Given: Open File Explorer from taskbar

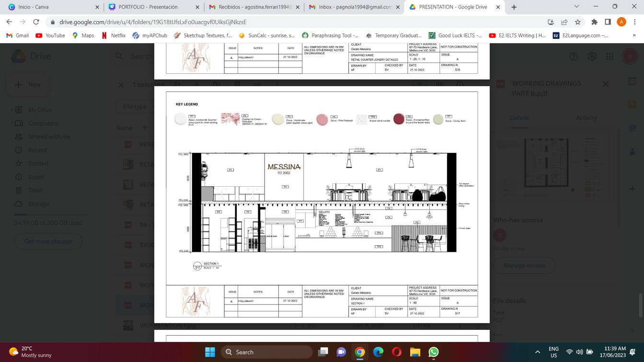Looking at the screenshot, I should pos(415,352).
